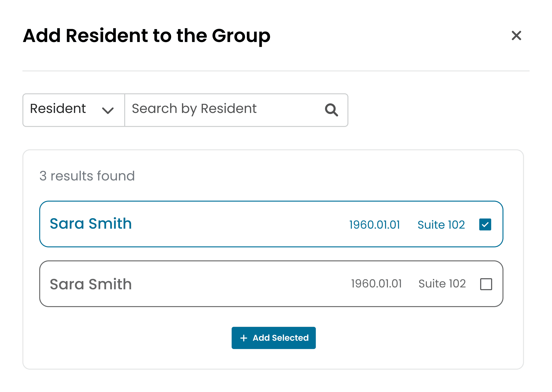Close the Add Resident dialog
The width and height of the screenshot is (552, 392).
516,36
